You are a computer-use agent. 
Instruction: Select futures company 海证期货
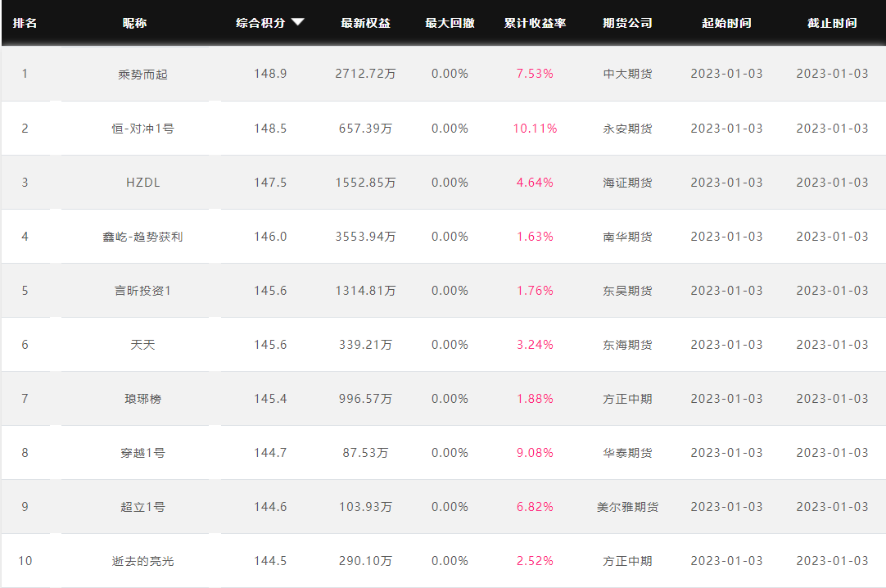(628, 183)
